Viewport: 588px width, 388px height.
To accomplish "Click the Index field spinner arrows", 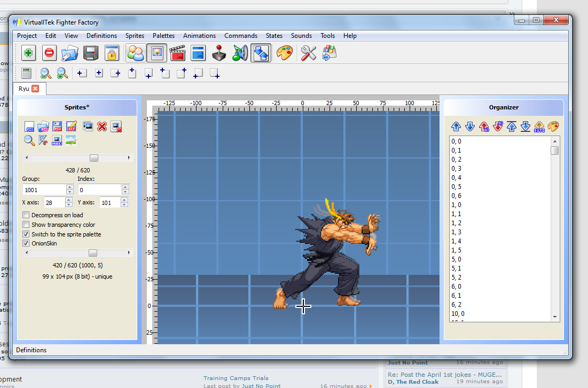I will click(x=126, y=189).
